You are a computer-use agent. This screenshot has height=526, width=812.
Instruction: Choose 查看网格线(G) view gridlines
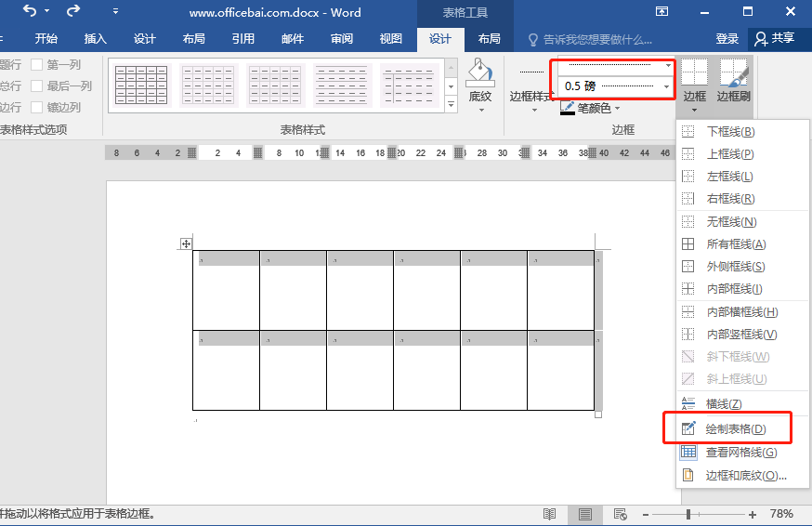click(x=742, y=452)
